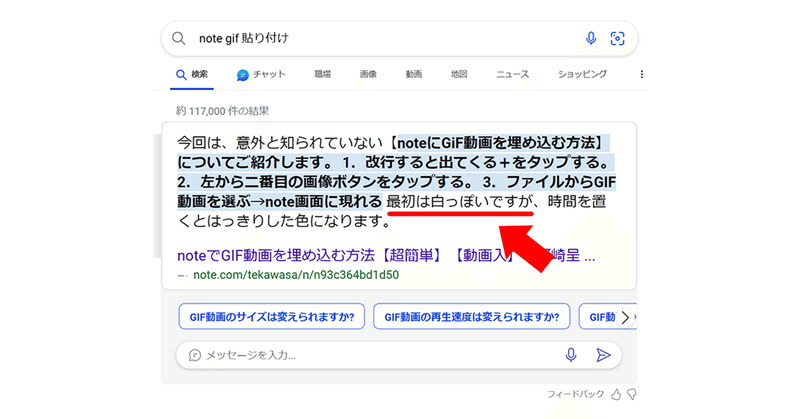Click the '最初は白っぽいですが' snippet text
Viewport: 800px width, 419px height.
click(459, 202)
